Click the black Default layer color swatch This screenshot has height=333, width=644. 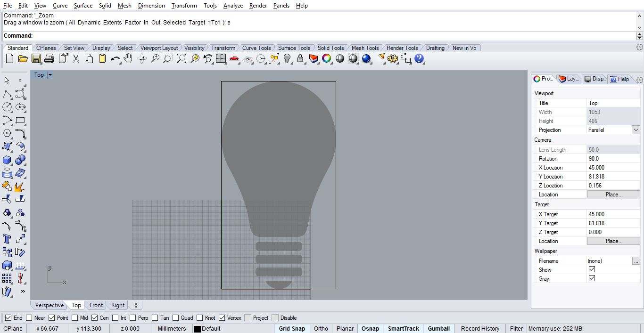pos(198,329)
